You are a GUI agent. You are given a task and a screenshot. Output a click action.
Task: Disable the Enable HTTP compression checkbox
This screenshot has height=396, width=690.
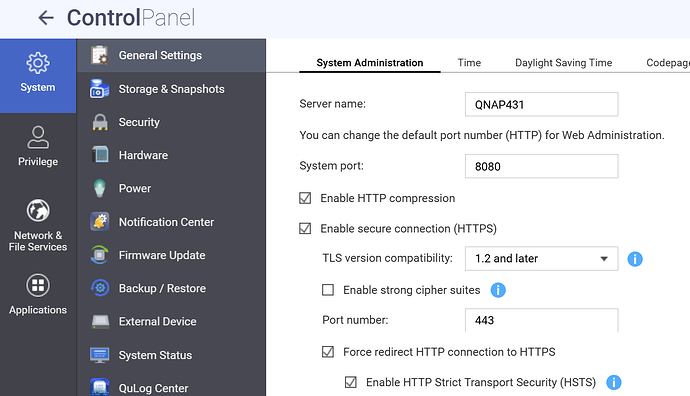coord(305,198)
